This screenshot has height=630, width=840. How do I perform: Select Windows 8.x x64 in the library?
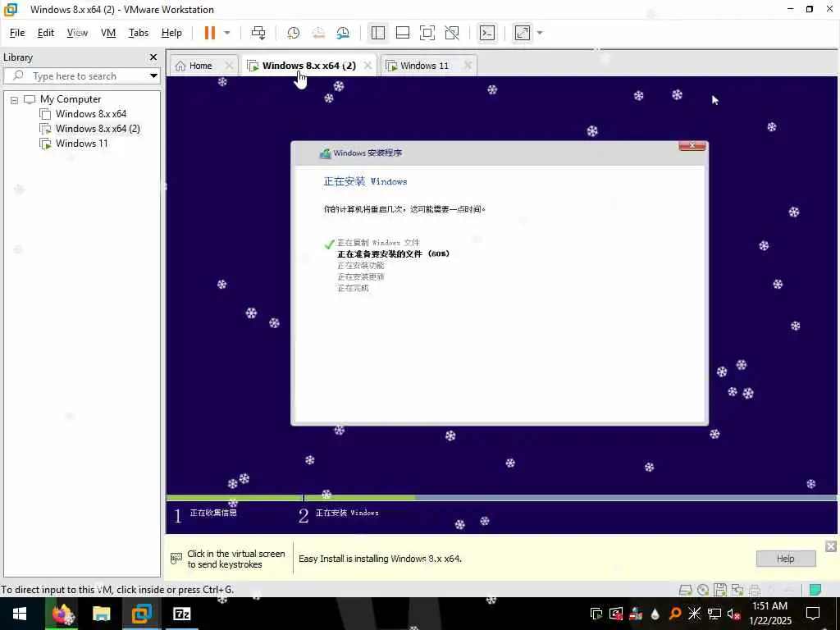coord(90,114)
